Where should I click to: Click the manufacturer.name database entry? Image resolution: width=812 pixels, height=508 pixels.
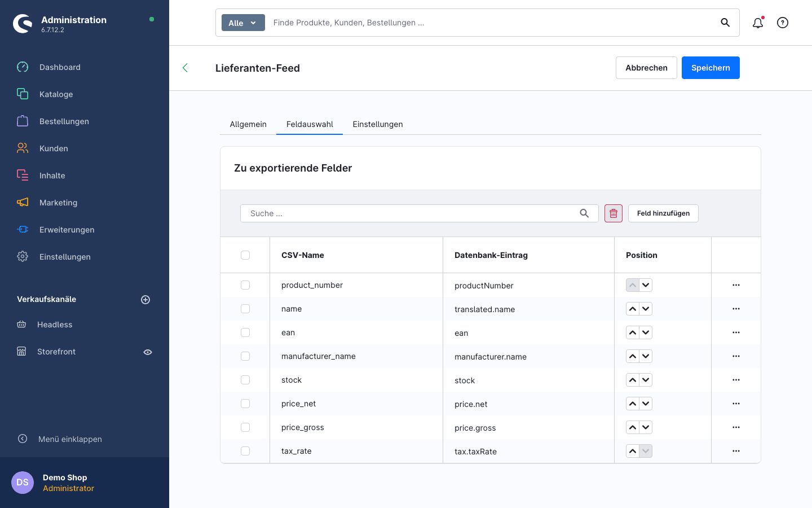tap(491, 357)
